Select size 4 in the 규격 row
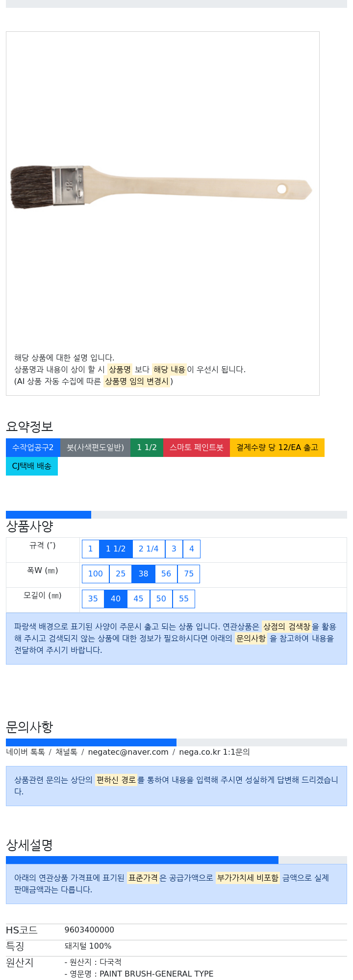The height and width of the screenshot is (980, 353). [192, 549]
